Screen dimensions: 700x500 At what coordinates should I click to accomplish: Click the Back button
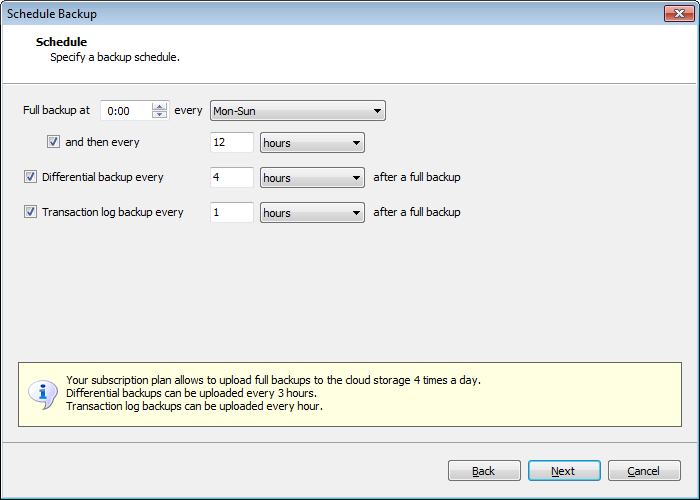484,471
